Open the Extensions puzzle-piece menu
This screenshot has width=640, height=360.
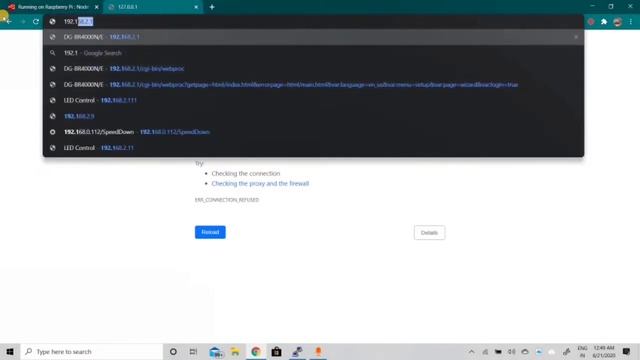604,22
